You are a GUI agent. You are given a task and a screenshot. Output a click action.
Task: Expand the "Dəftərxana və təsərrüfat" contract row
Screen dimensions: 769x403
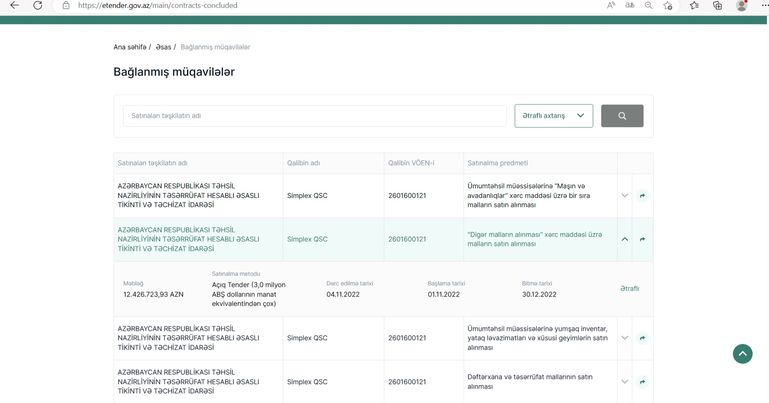pos(624,381)
